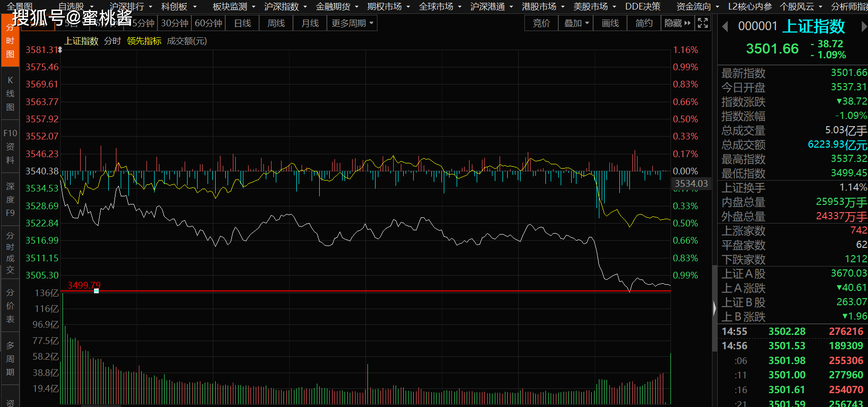Open the 多周期 sidebar tab

[x=10, y=359]
